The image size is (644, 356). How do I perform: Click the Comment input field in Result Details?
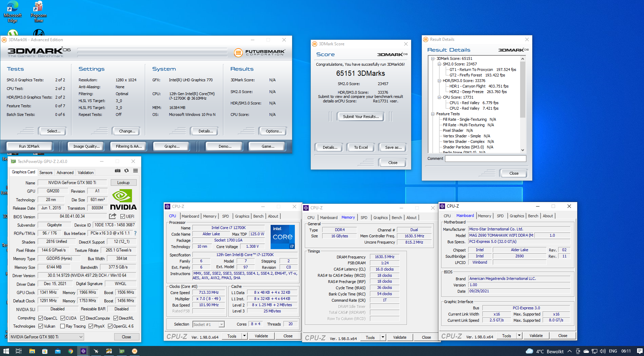485,158
